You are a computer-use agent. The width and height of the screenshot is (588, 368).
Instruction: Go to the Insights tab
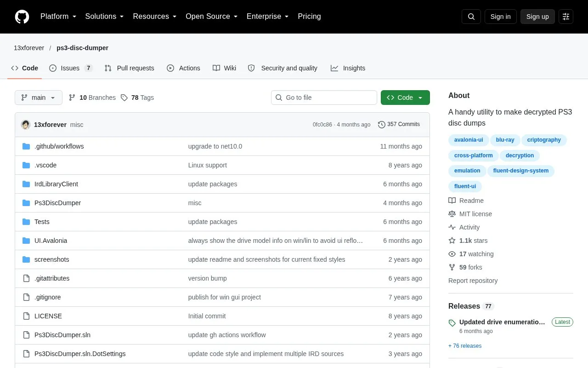348,68
